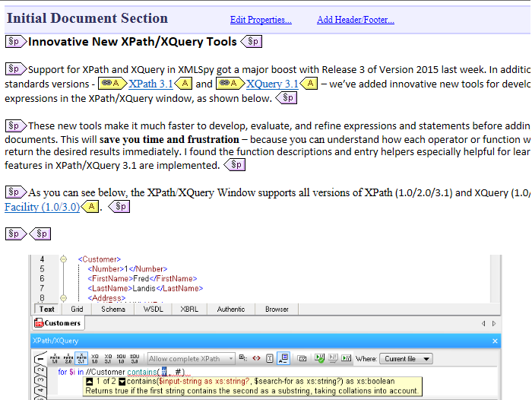Select the XPath 1.0 version icon
This screenshot has height=400, width=532.
55,358
